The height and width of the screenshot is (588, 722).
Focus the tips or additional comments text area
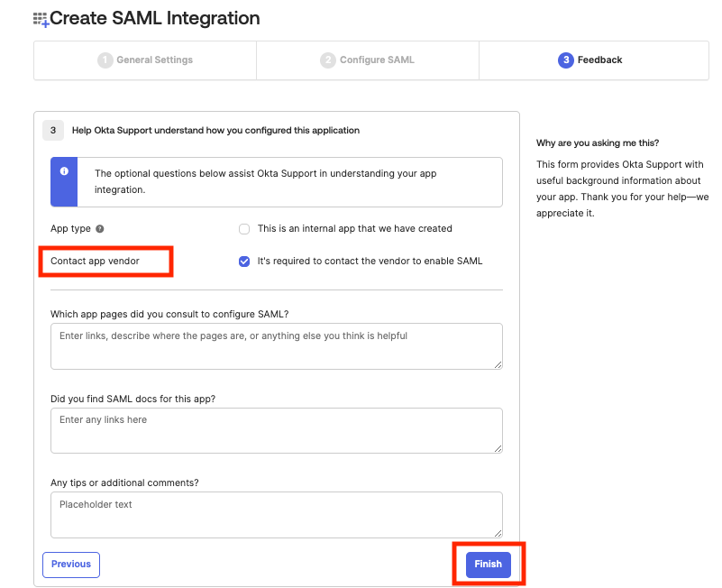[277, 515]
